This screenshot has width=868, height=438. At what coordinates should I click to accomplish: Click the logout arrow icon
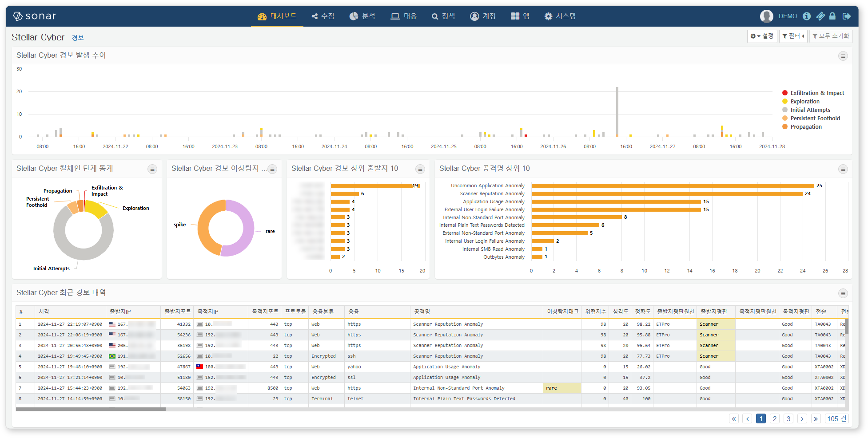[847, 16]
